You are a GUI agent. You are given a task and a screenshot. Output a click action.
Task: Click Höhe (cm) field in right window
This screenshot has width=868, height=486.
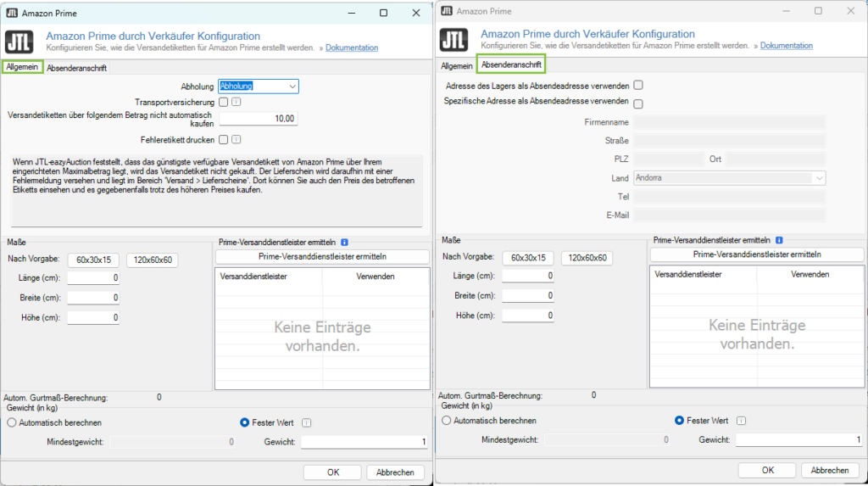coord(528,316)
